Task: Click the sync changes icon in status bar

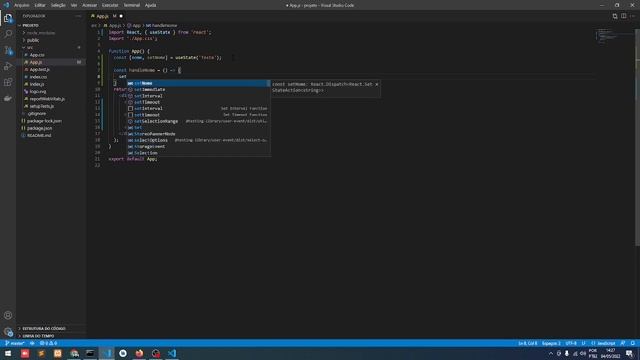Action: [32, 343]
